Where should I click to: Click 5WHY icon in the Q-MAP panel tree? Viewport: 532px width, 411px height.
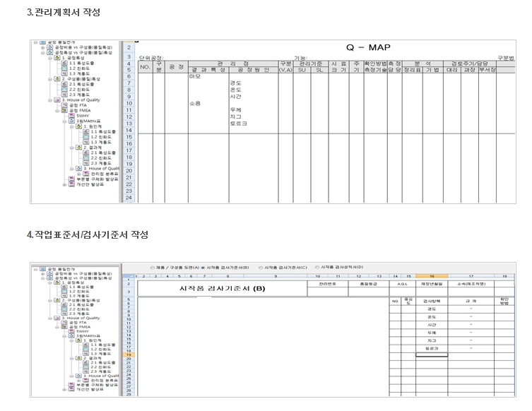[x=72, y=115]
